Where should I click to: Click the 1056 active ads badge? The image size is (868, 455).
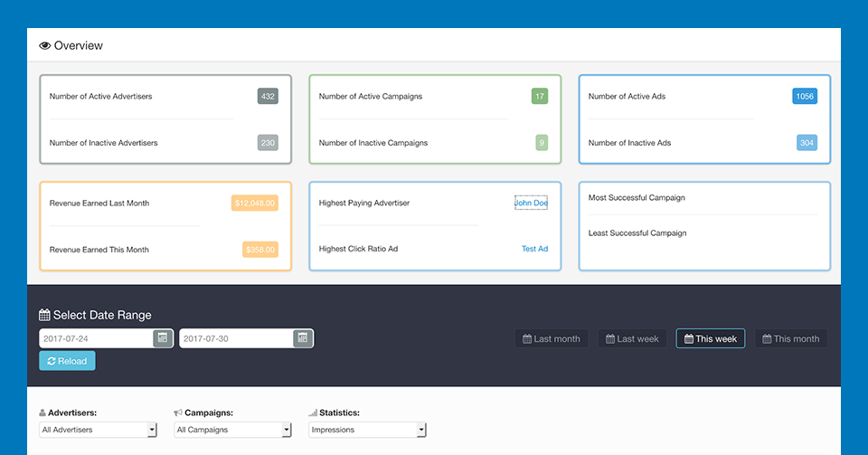coord(805,96)
